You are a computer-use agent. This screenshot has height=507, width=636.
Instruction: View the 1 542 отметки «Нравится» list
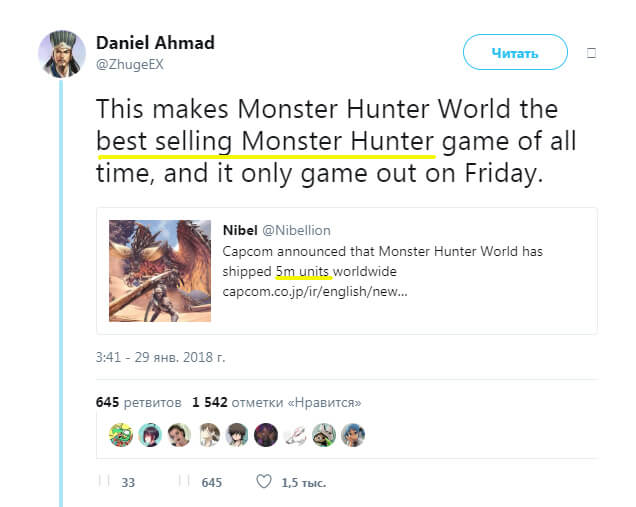[x=277, y=402]
